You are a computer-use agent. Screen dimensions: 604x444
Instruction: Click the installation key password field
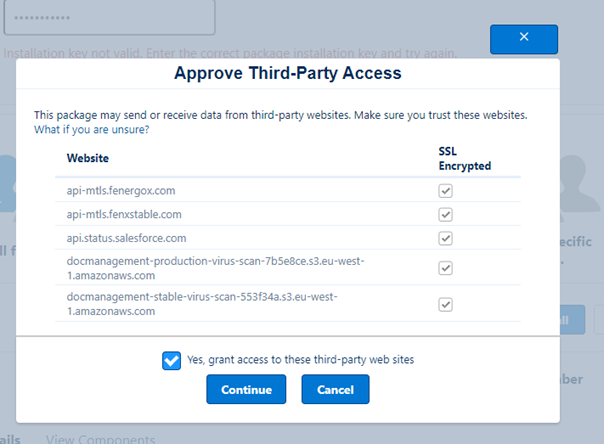[109, 17]
